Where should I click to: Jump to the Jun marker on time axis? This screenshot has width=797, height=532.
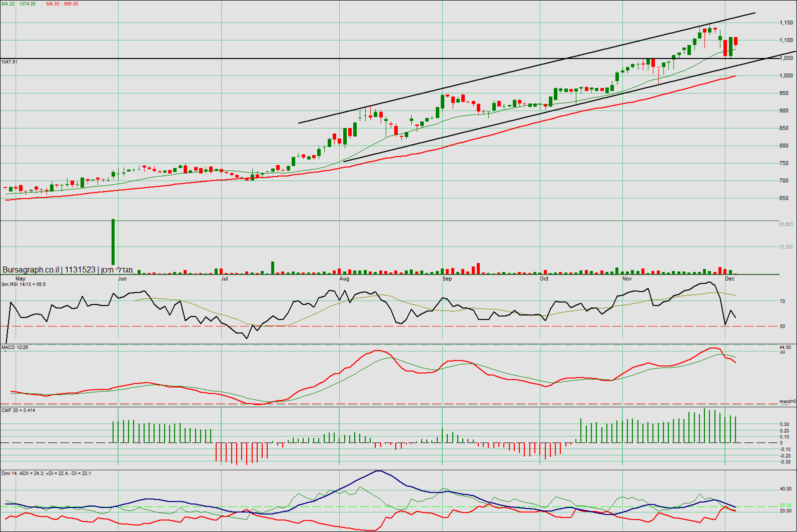(122, 278)
